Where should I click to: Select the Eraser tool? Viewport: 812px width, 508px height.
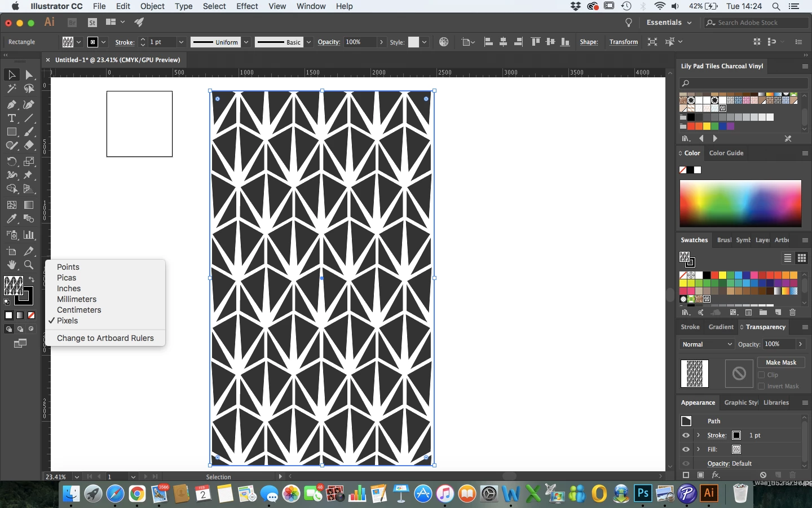(x=29, y=145)
